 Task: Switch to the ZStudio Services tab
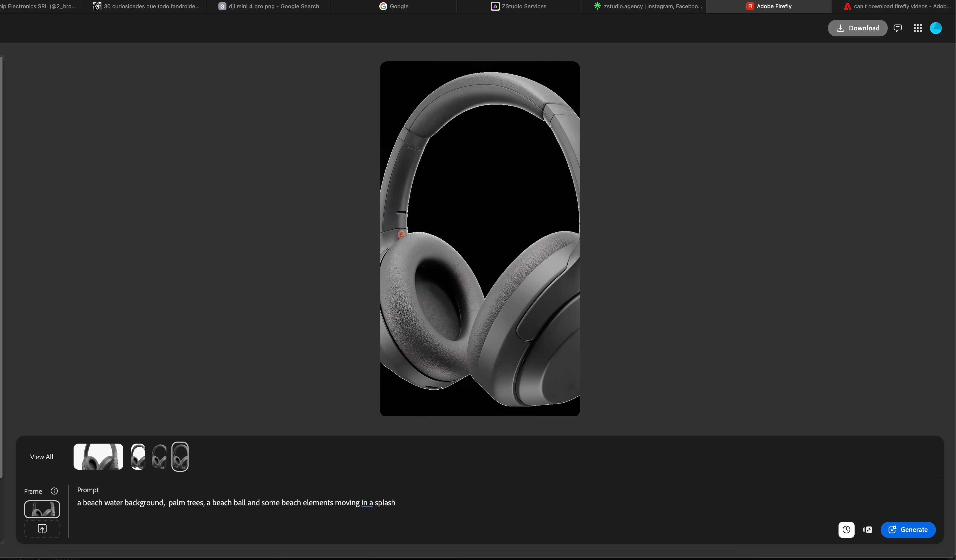click(x=519, y=7)
